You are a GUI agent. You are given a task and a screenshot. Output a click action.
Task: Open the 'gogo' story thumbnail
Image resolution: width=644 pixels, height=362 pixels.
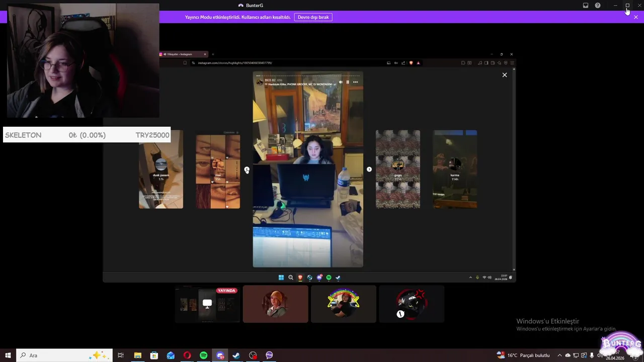(x=398, y=169)
